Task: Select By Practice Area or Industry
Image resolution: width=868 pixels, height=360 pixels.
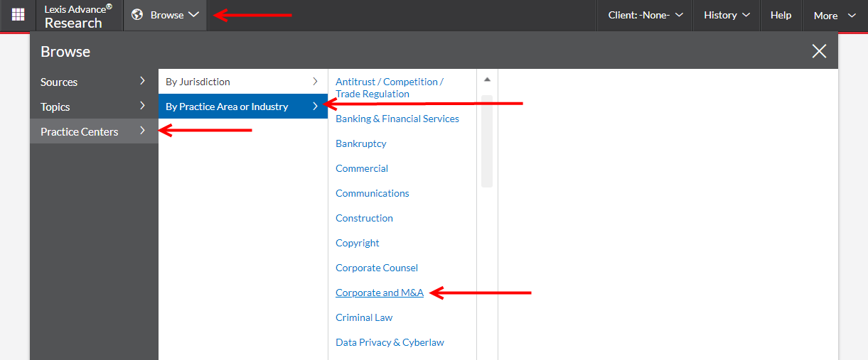Action: (242, 107)
